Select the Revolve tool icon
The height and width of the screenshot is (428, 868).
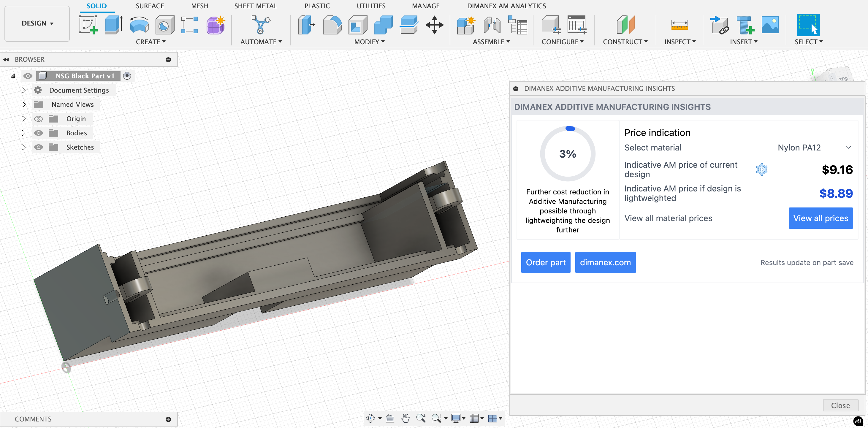click(x=139, y=25)
